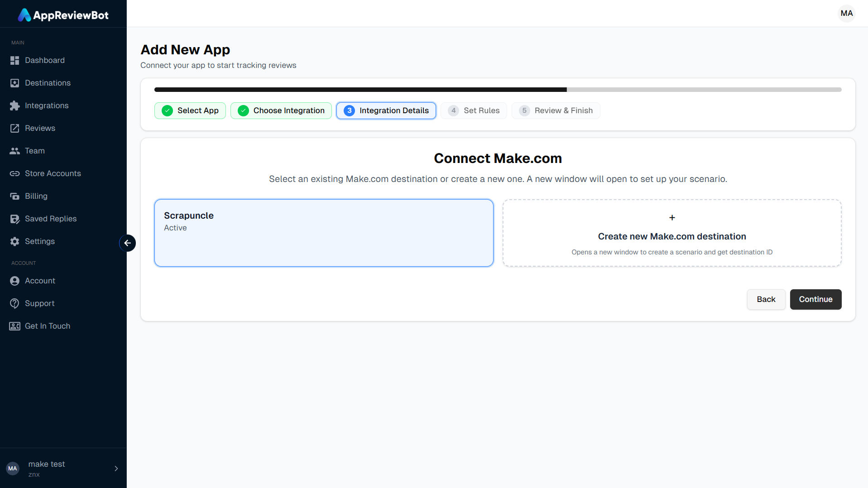Click the Settings gear icon
This screenshot has width=868, height=488.
pyautogui.click(x=15, y=241)
